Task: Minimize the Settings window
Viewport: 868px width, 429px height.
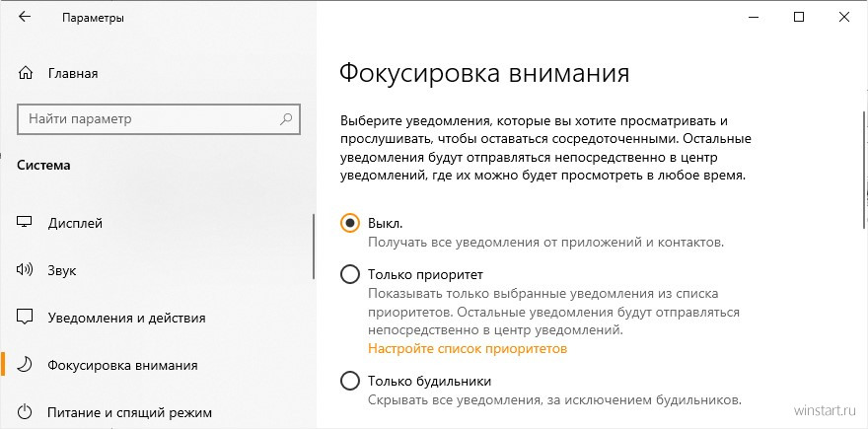Action: (754, 17)
